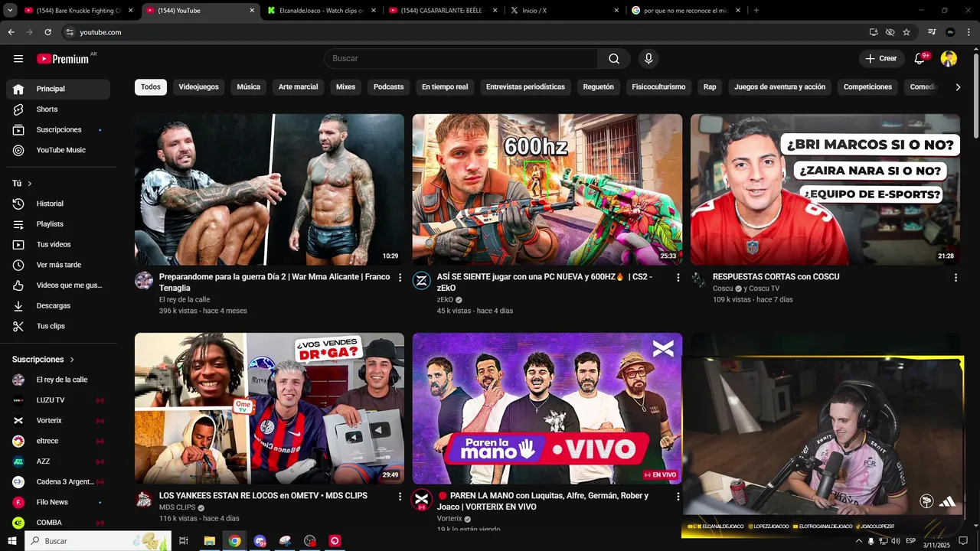
Task: Open the Paren la mano VIVO thumbnail
Action: pos(547,409)
